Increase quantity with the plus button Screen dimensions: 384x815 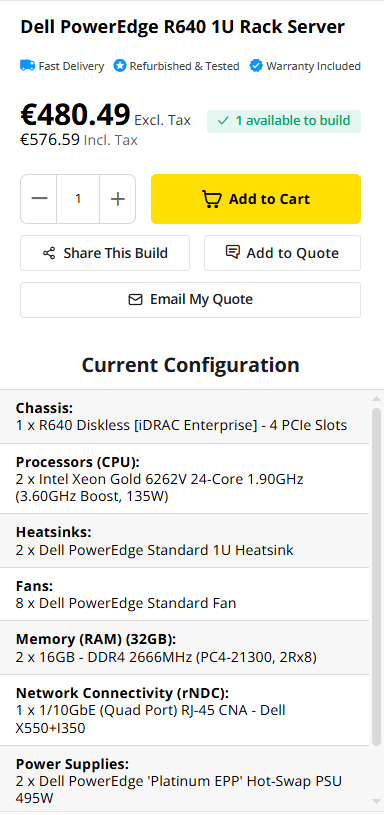118,199
